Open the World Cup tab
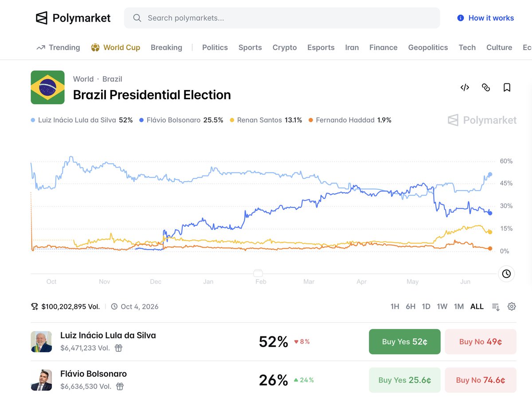 (x=115, y=47)
